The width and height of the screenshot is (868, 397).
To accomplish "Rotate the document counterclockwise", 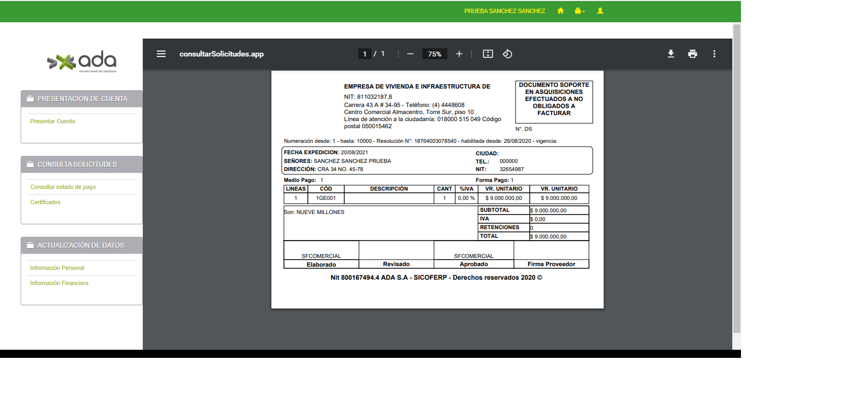I will 508,54.
